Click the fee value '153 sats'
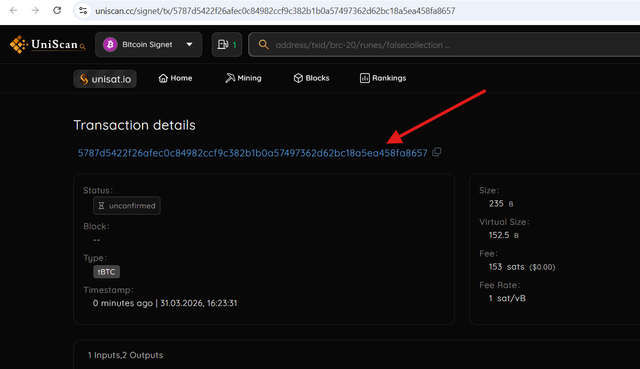 (507, 267)
